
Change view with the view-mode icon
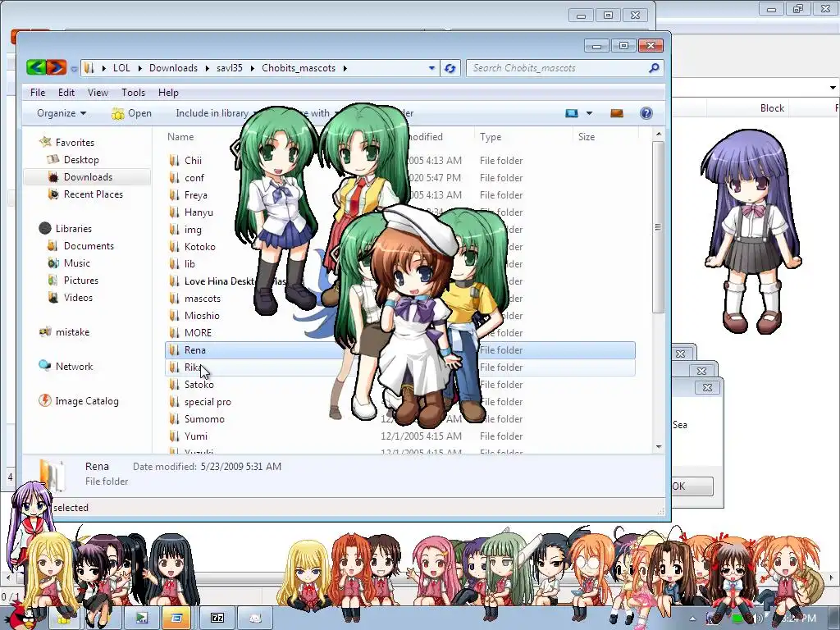tap(572, 113)
